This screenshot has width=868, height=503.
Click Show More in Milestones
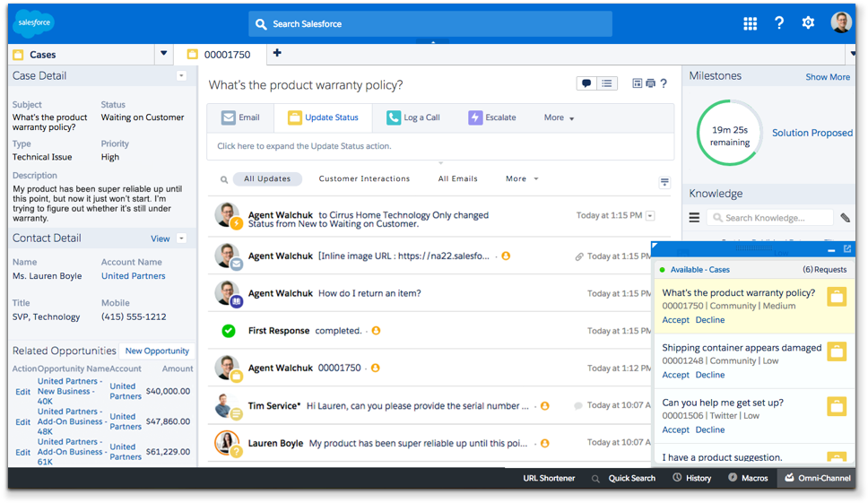click(827, 77)
